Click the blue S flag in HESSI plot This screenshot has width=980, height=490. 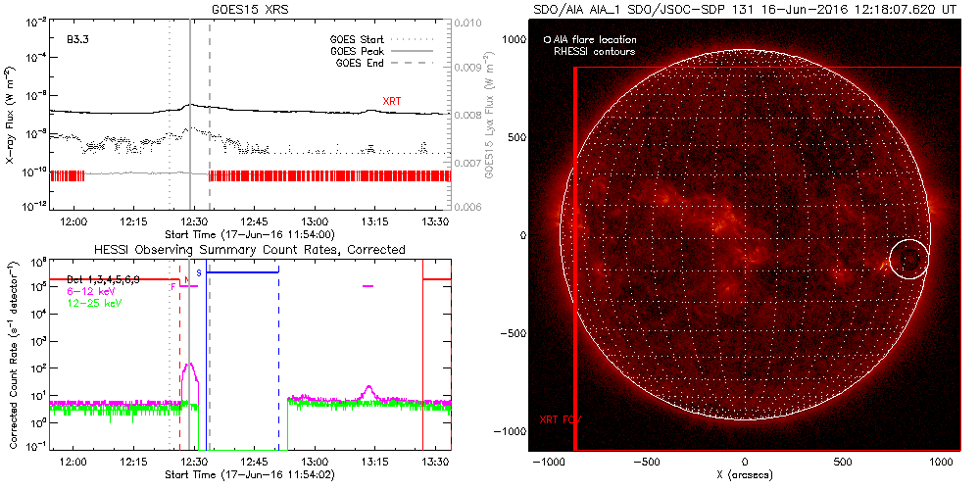[x=199, y=272]
